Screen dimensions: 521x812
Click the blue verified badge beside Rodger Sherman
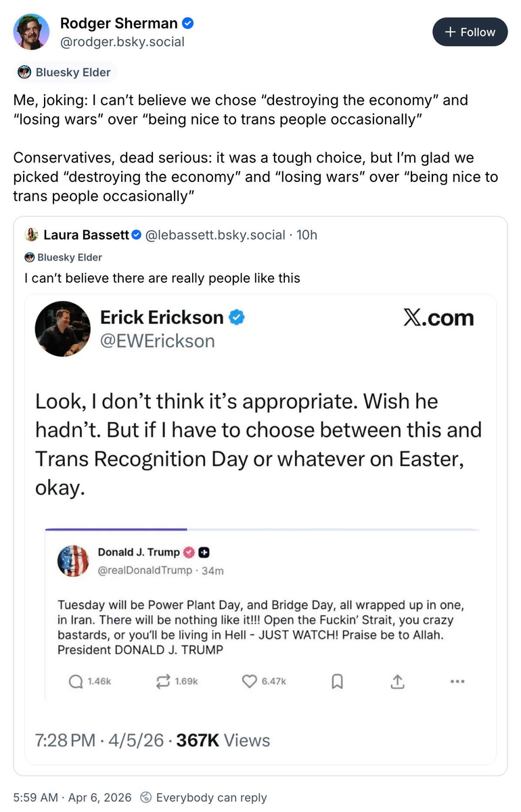click(189, 24)
